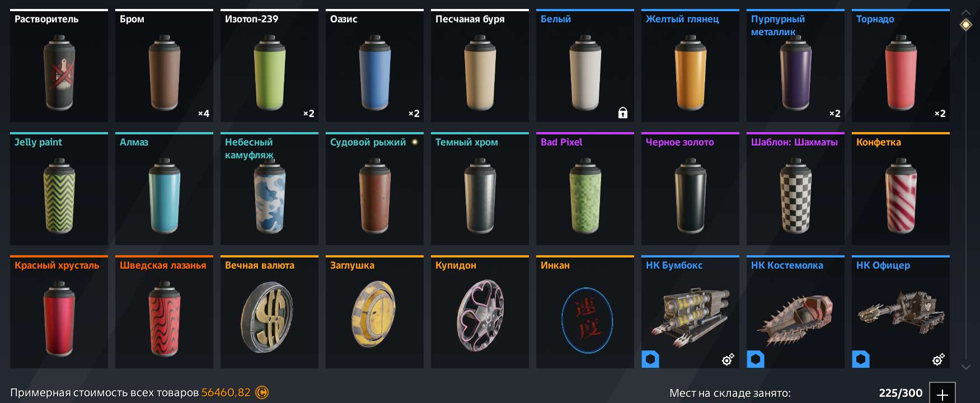Select the Небесный камуфляж paint can
The height and width of the screenshot is (403, 980).
[x=269, y=189]
